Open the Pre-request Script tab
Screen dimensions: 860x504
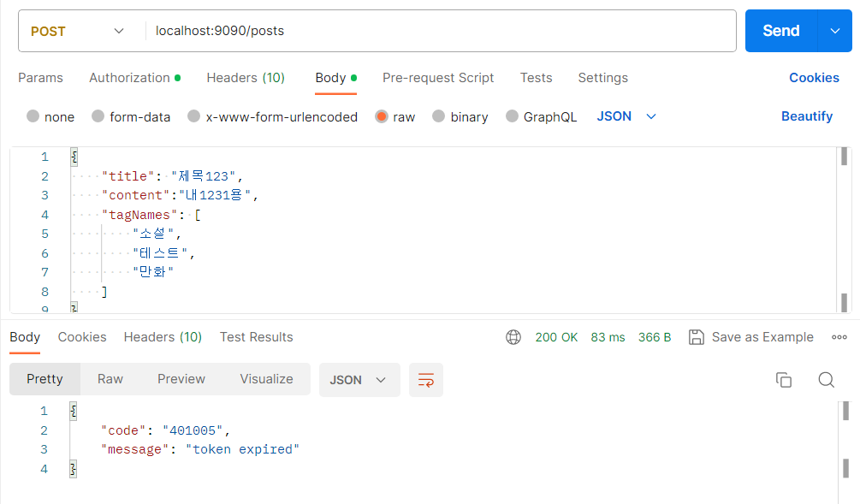(437, 78)
